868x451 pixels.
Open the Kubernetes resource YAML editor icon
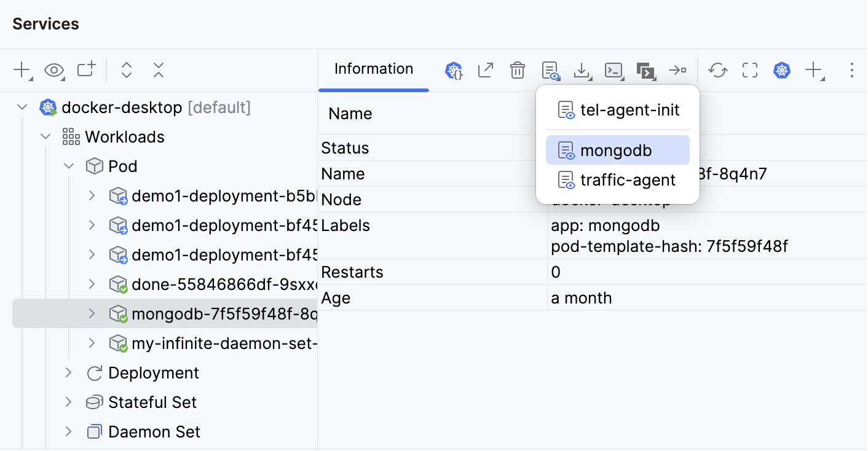point(453,70)
